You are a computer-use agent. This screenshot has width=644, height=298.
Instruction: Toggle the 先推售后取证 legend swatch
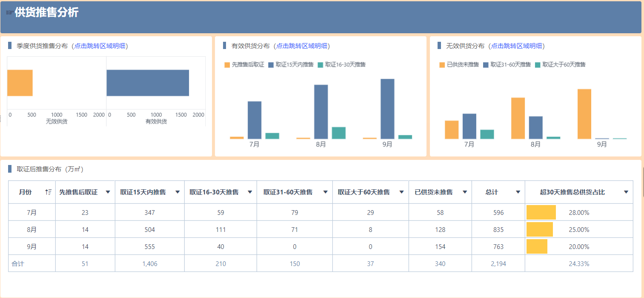pyautogui.click(x=227, y=65)
